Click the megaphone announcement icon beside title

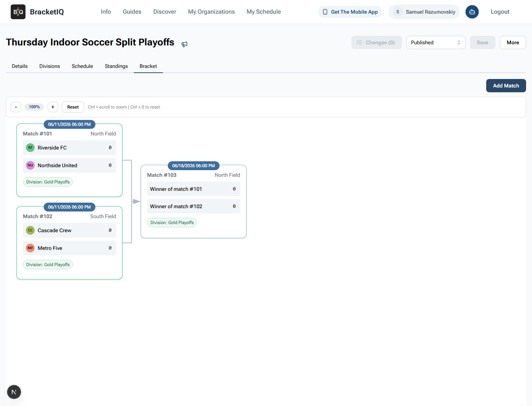(184, 44)
